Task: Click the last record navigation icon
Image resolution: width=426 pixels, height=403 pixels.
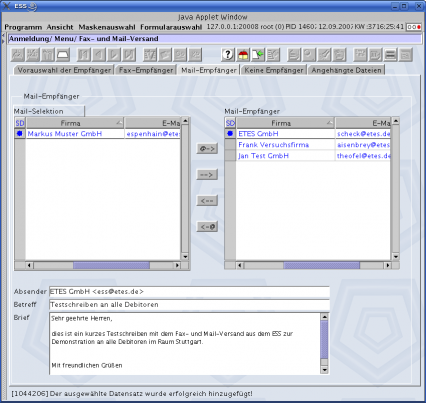Action: pos(129,55)
